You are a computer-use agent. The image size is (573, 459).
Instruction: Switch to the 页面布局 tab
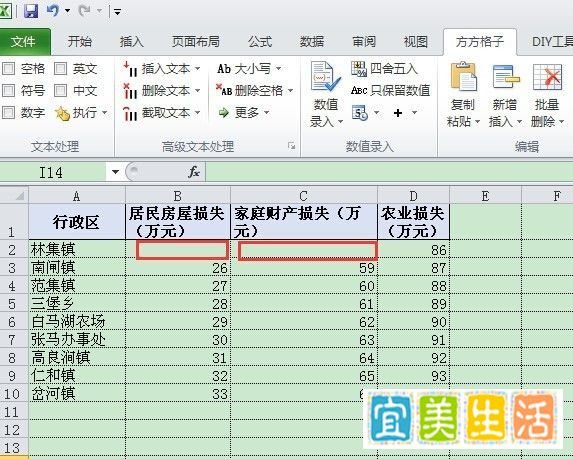tap(196, 42)
